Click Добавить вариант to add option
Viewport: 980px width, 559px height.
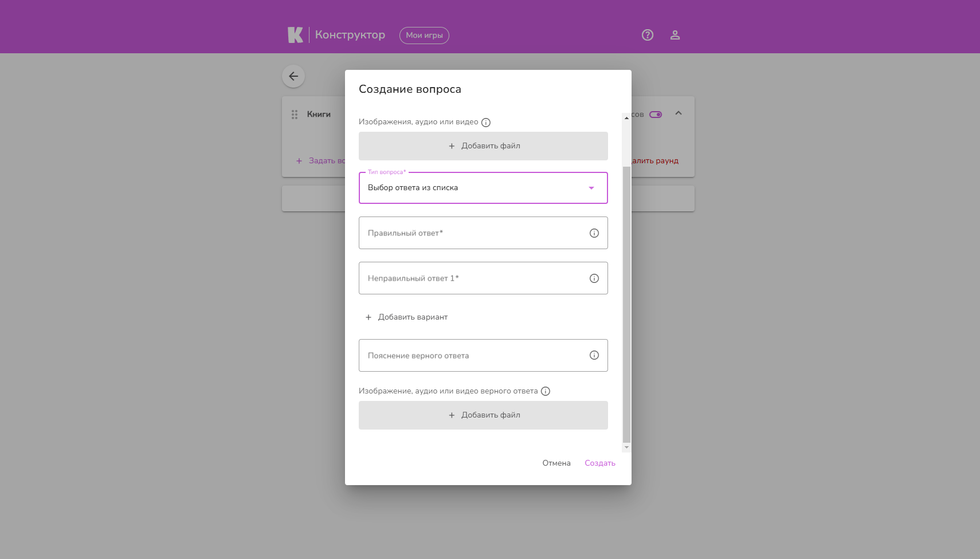[x=407, y=317]
